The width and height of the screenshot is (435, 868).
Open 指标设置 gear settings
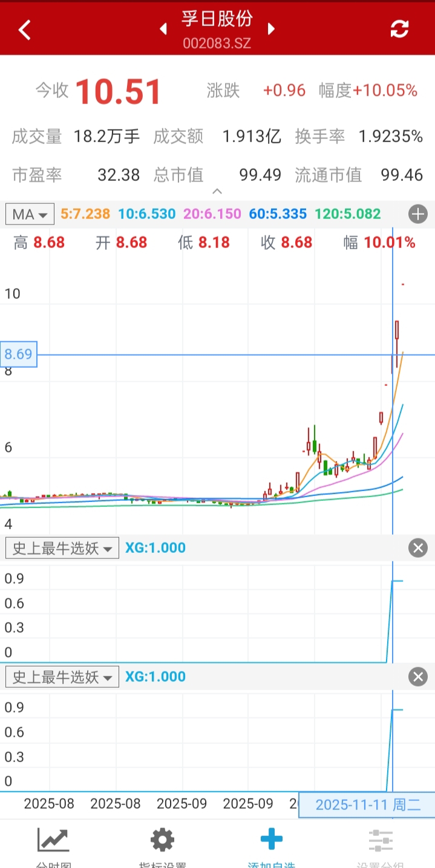point(162,844)
